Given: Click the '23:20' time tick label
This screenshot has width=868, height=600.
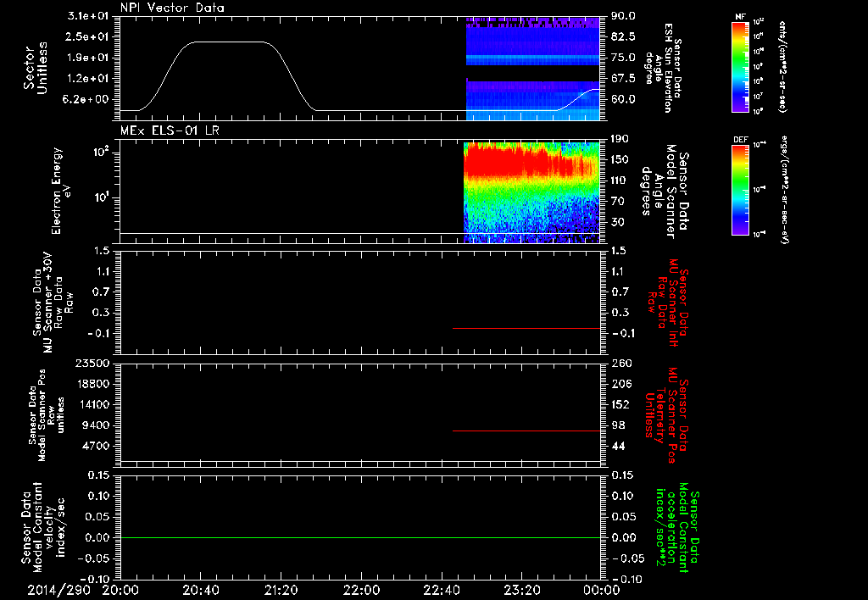Looking at the screenshot, I should tap(521, 590).
